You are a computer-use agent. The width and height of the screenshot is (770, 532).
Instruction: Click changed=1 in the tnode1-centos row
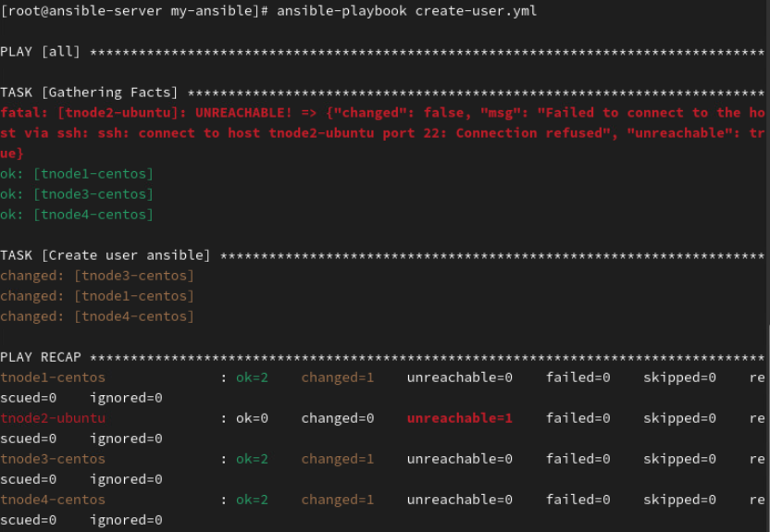pos(338,377)
